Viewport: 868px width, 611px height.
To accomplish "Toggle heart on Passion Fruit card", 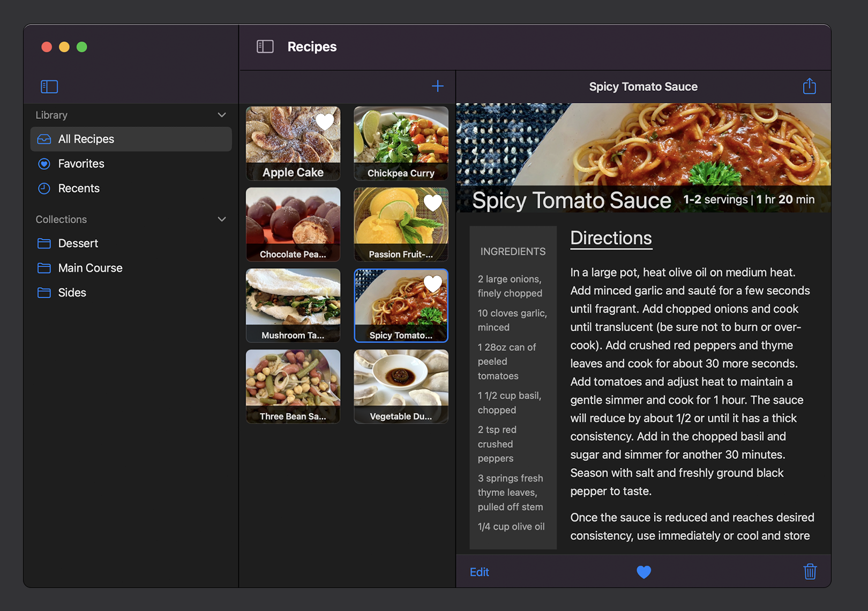I will (x=433, y=203).
